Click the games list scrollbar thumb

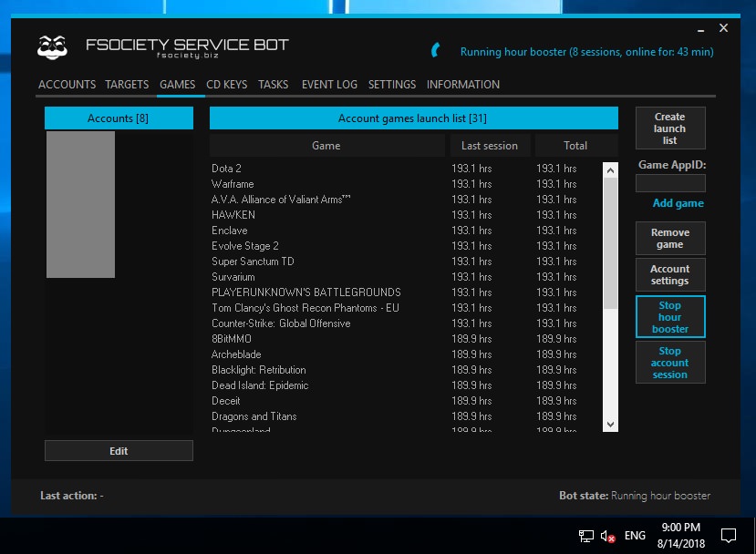[610, 243]
